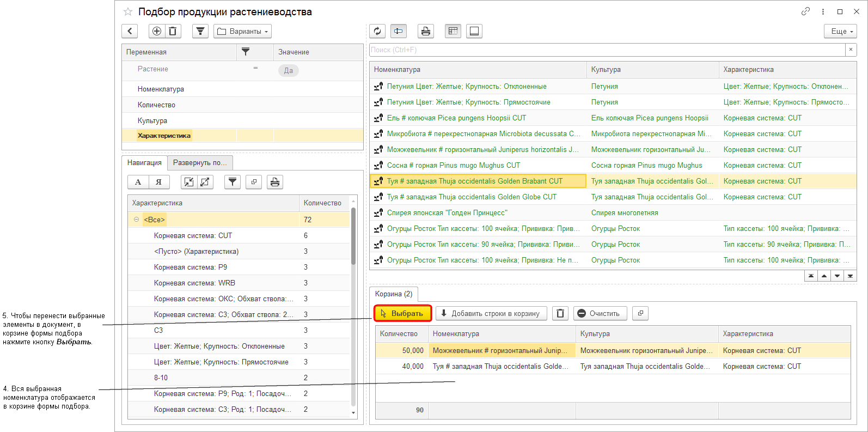Click the add (plus) icon in the variables toolbar
The height and width of the screenshot is (432, 868).
[156, 32]
